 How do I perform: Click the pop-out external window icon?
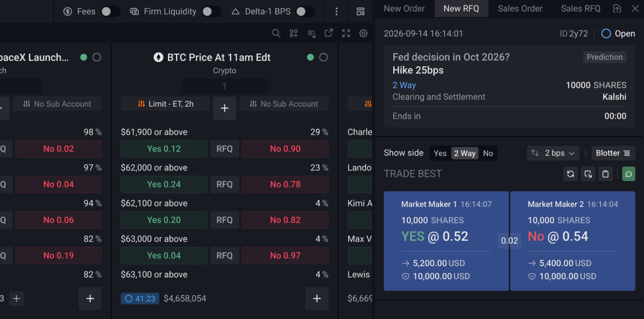point(328,33)
